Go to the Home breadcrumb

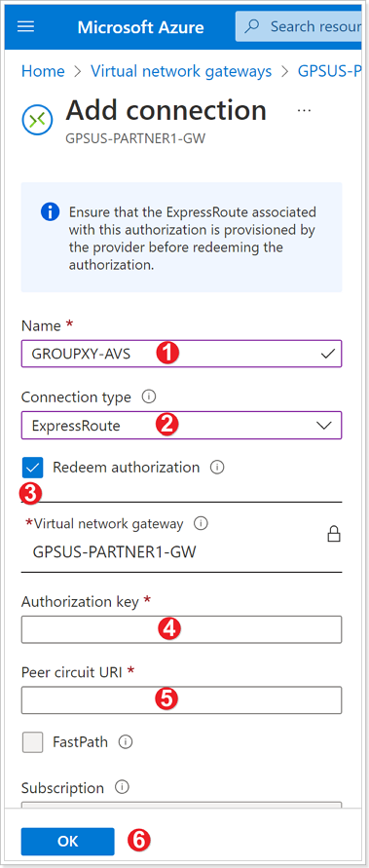pyautogui.click(x=43, y=71)
